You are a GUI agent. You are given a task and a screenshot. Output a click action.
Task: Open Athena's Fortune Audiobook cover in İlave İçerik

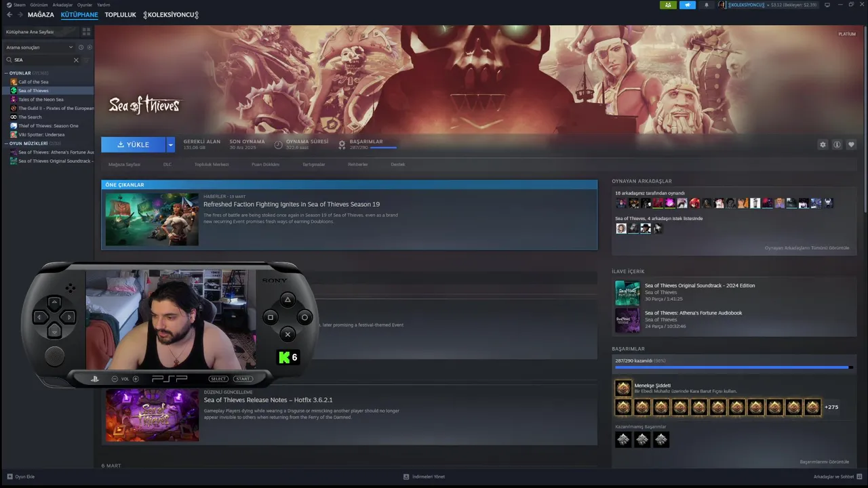pos(627,320)
